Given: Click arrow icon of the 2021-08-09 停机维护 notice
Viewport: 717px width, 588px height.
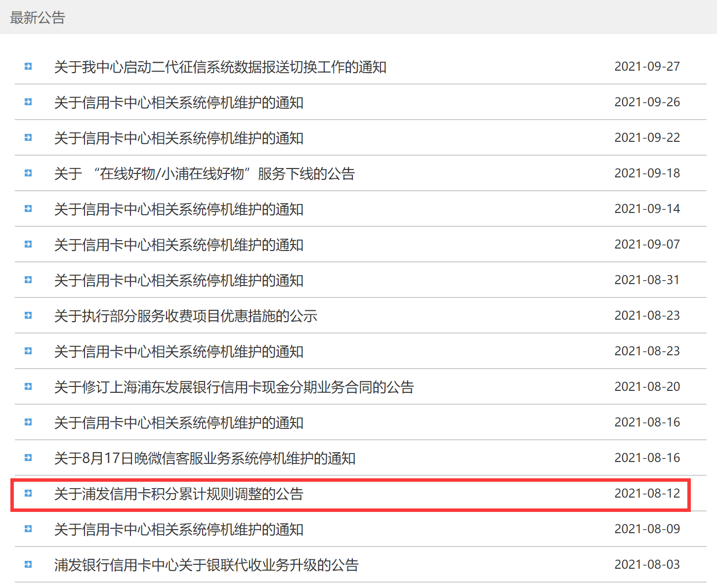Looking at the screenshot, I should [28, 529].
